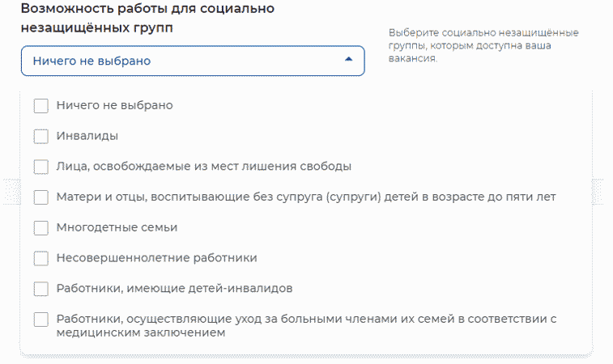This screenshot has width=613, height=364.
Task: Select the 'Несовершеннолетние работники' checkbox
Action: [x=41, y=259]
